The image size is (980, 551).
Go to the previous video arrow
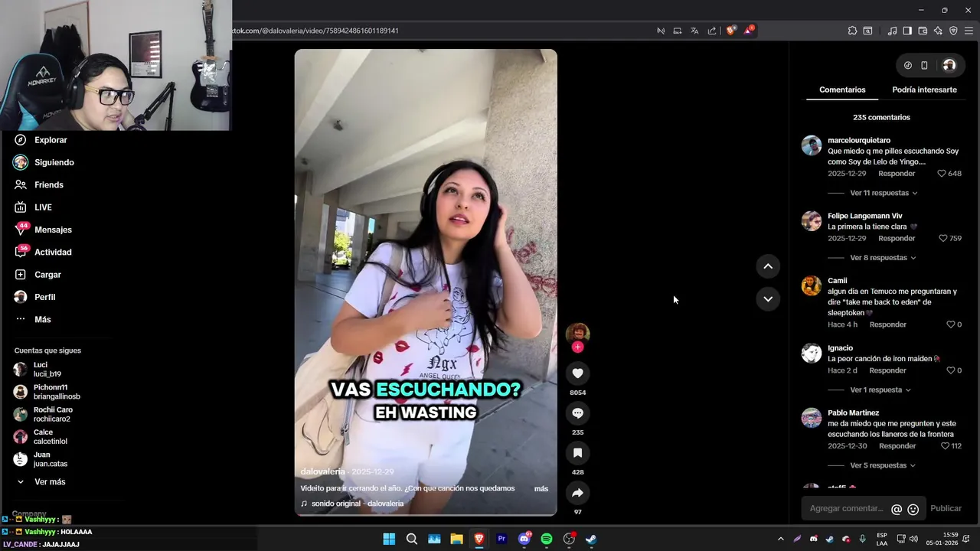[x=768, y=266]
